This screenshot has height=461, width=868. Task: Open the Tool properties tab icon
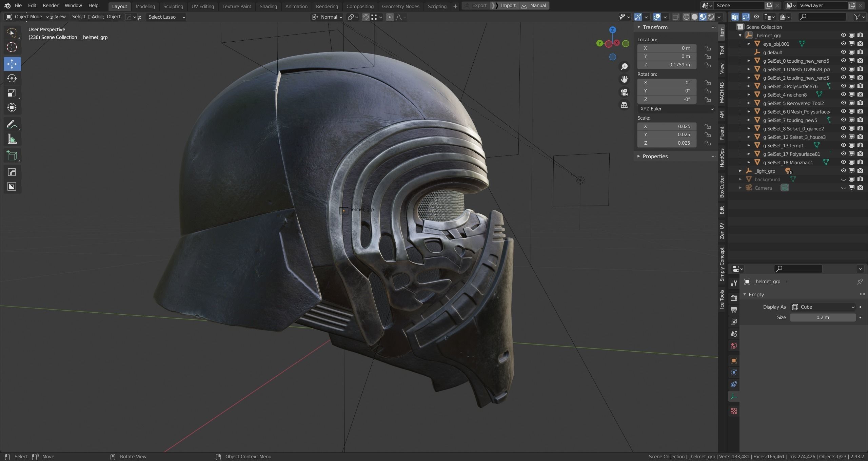[x=734, y=283]
